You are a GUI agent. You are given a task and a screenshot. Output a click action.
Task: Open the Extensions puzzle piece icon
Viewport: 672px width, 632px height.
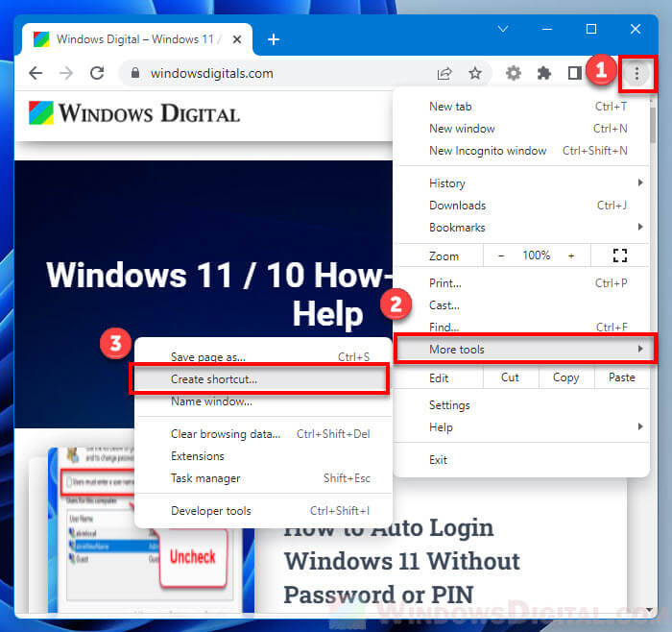point(544,73)
